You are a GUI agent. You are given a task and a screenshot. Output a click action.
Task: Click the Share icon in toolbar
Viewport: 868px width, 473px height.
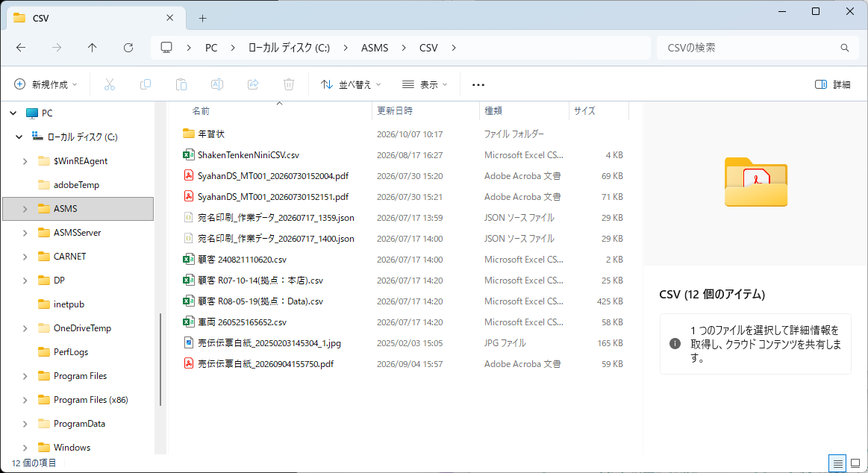pos(253,84)
